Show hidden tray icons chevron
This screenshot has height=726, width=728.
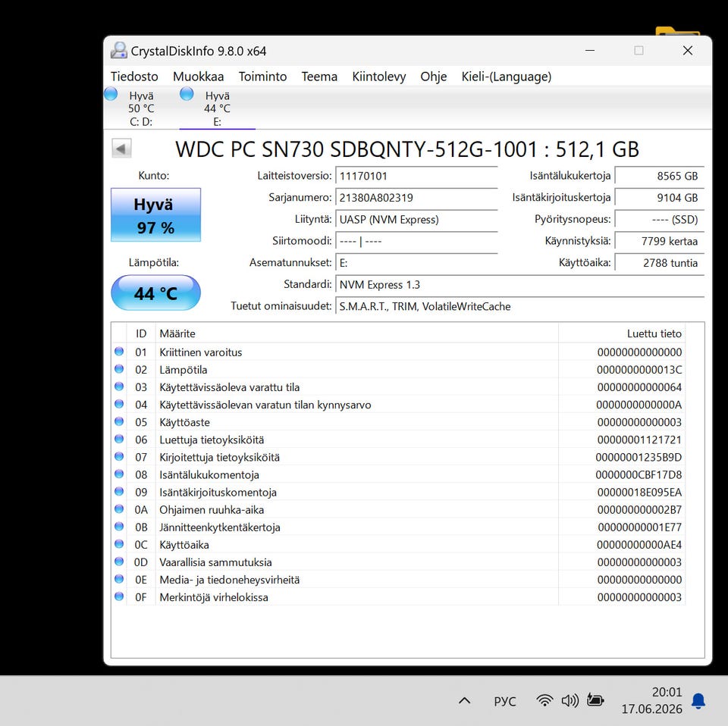pos(464,700)
